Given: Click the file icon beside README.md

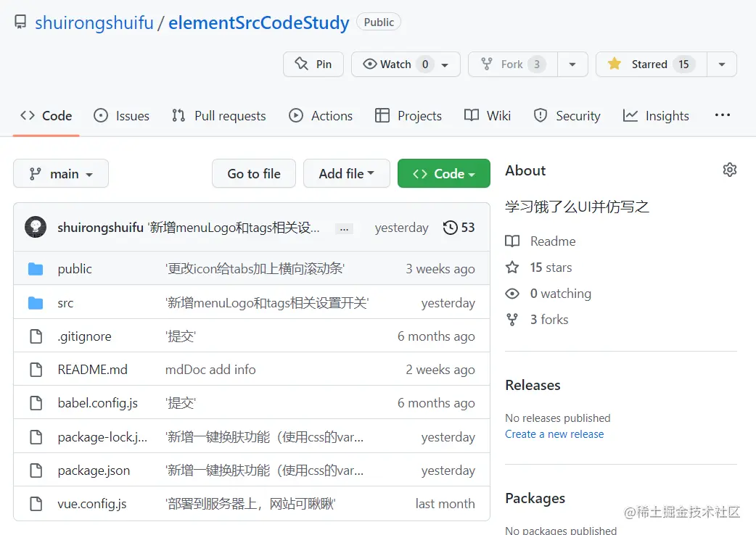Looking at the screenshot, I should (x=36, y=369).
